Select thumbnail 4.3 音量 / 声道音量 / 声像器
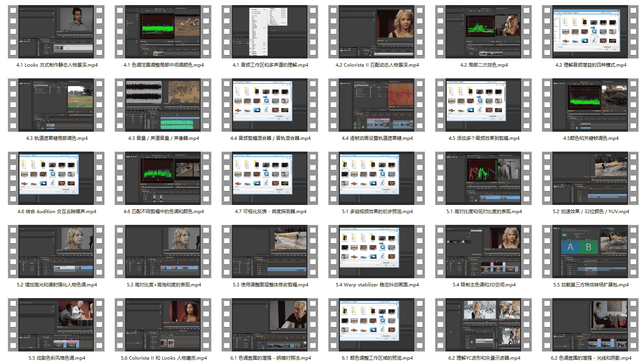 (163, 105)
